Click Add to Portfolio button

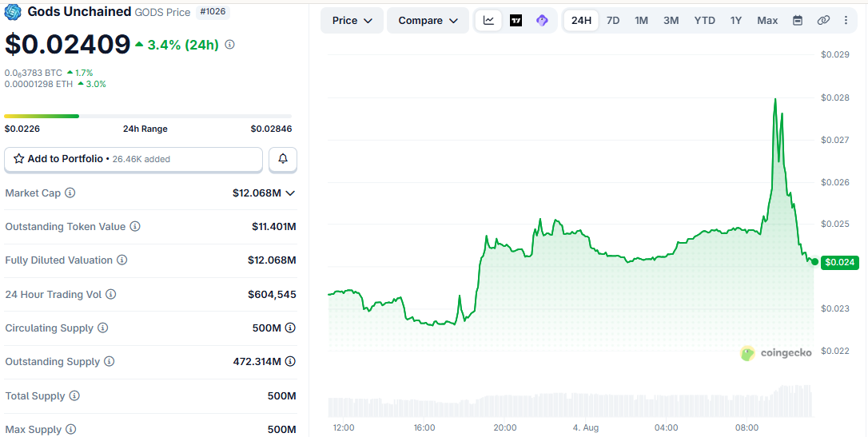[133, 159]
